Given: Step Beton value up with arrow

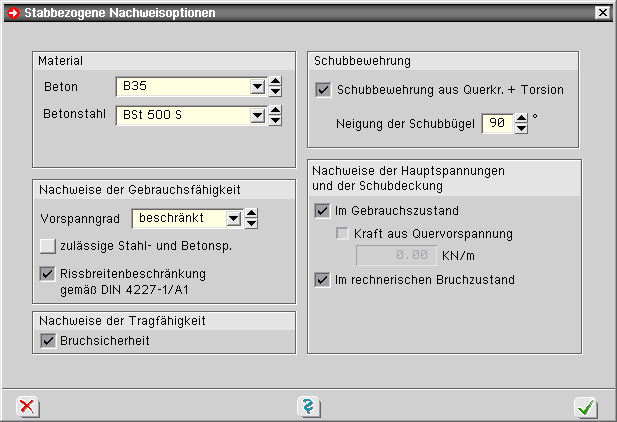Looking at the screenshot, I should point(275,82).
